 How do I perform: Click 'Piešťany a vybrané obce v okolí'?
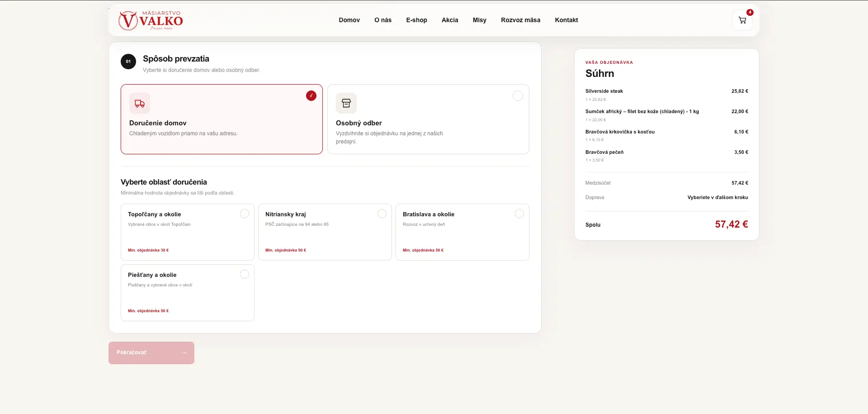click(160, 285)
